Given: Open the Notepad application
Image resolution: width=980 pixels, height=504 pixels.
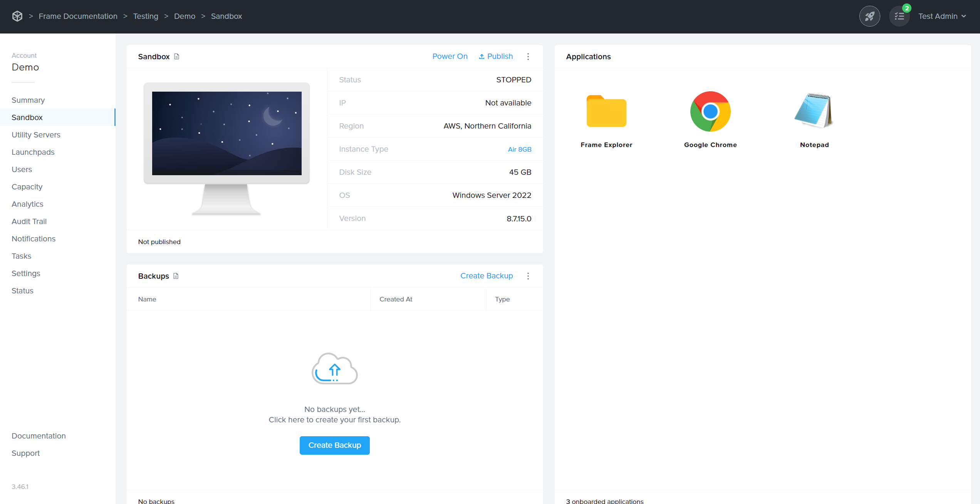Looking at the screenshot, I should [814, 112].
